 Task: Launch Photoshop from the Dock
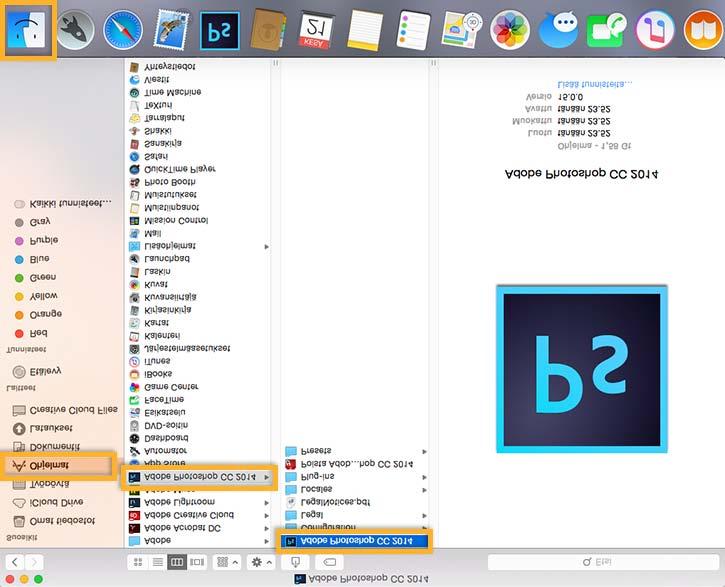[x=220, y=31]
